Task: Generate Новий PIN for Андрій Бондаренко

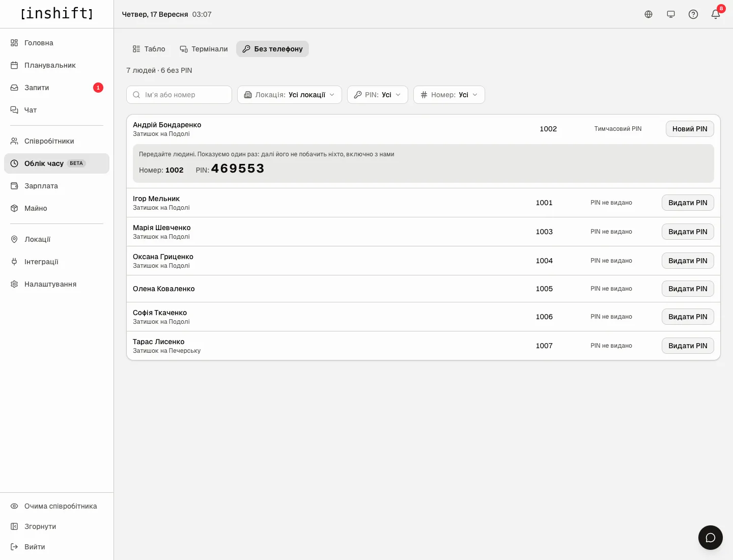Action: pyautogui.click(x=690, y=129)
